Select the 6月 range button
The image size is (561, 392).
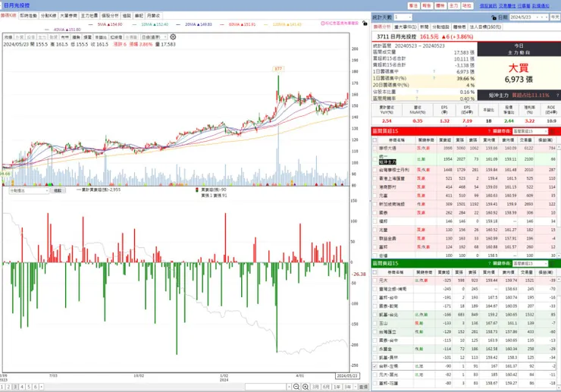point(326,387)
